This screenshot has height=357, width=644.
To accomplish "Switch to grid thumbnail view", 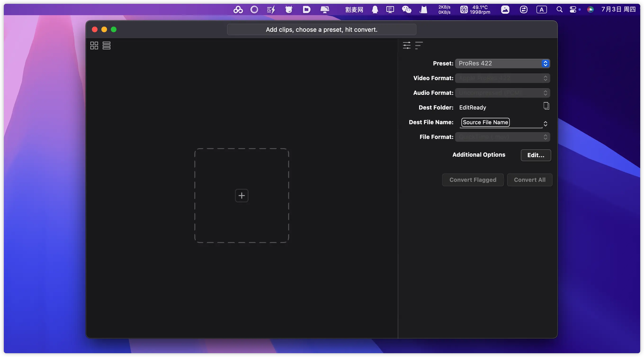I will coord(94,45).
